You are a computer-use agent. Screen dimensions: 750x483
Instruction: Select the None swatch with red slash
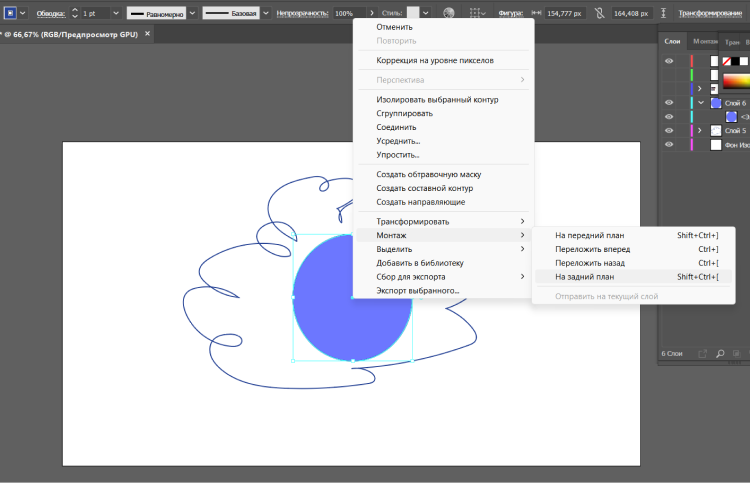point(727,61)
